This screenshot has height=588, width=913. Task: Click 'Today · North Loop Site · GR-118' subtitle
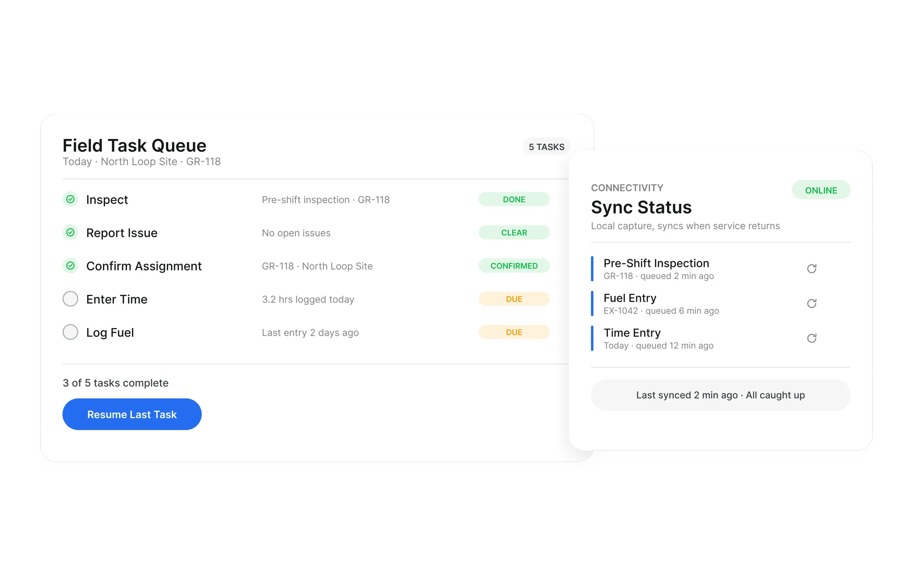click(x=142, y=162)
